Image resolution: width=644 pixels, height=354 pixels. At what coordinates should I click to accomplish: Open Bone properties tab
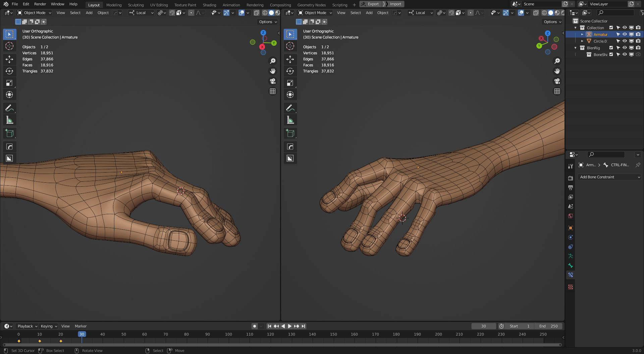pyautogui.click(x=571, y=265)
